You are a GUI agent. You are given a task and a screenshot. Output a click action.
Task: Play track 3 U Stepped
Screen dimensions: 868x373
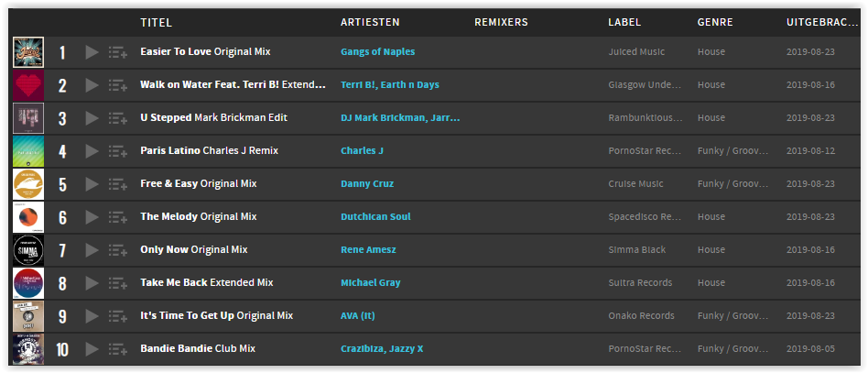[92, 118]
